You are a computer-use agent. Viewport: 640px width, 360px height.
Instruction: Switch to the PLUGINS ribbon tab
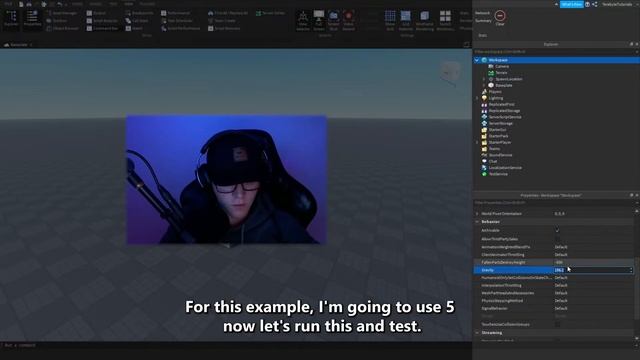pos(147,4)
